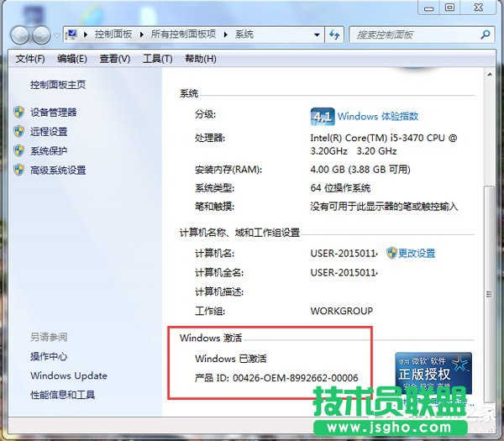Open 高级系统设置 link
504x441 pixels.
58,170
